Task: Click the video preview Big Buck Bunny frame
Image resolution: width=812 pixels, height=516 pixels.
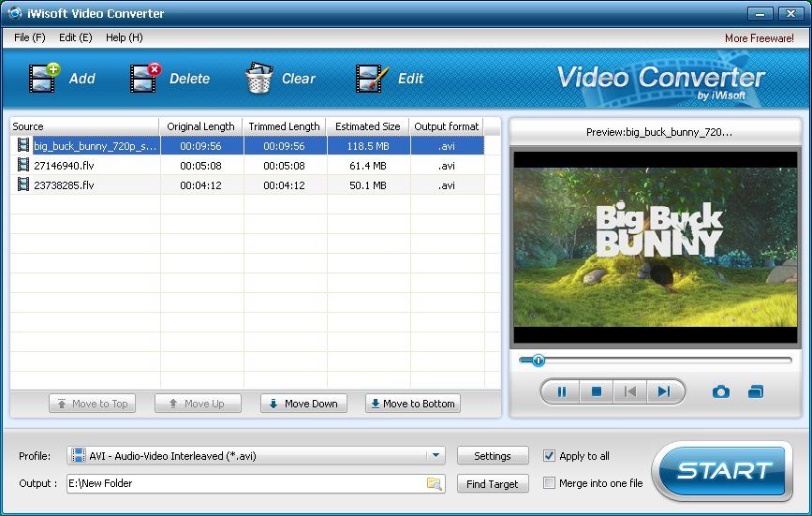Action: (655, 247)
